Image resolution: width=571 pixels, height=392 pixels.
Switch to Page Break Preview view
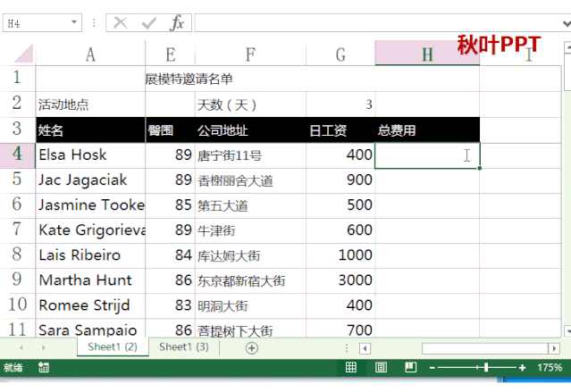411,367
